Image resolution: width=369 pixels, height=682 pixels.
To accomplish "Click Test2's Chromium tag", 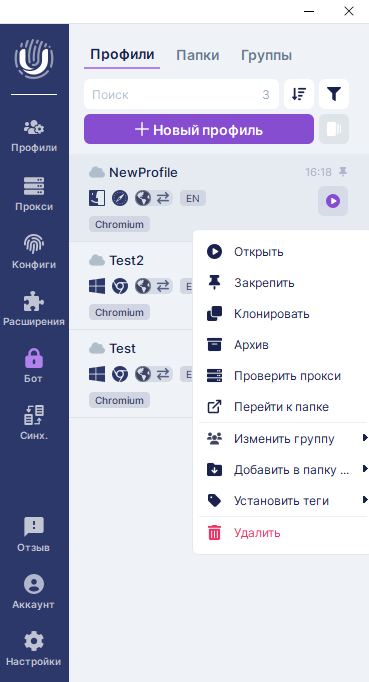I will (120, 312).
